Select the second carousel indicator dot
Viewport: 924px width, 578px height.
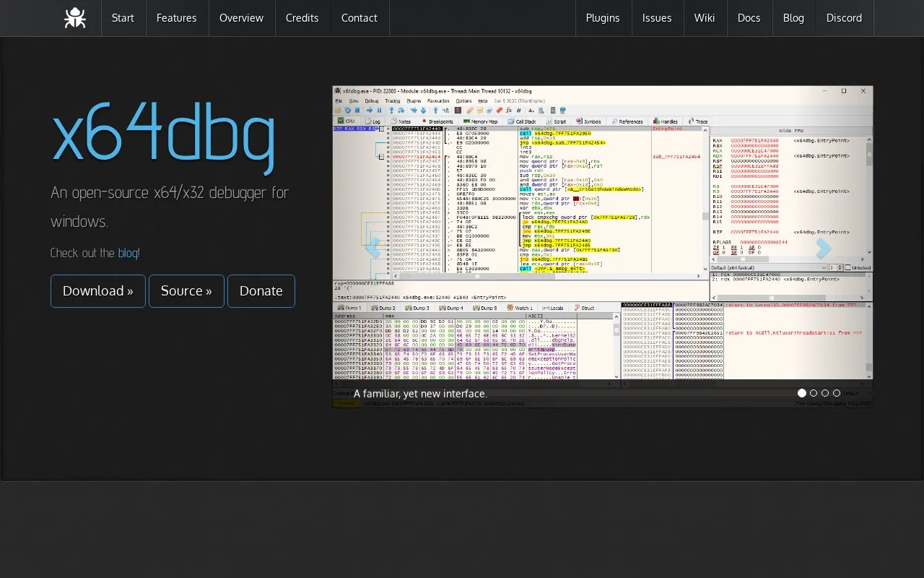pos(814,393)
